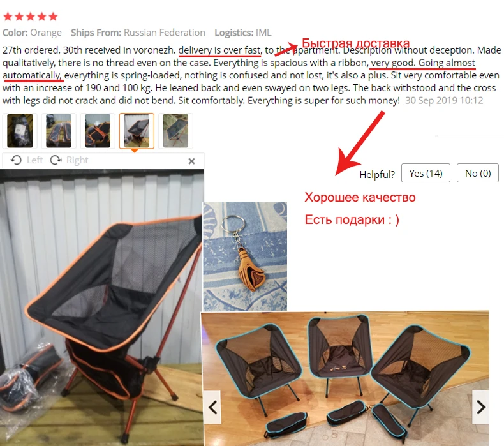
Task: Click the 'Right' rotate label
Action: click(77, 160)
